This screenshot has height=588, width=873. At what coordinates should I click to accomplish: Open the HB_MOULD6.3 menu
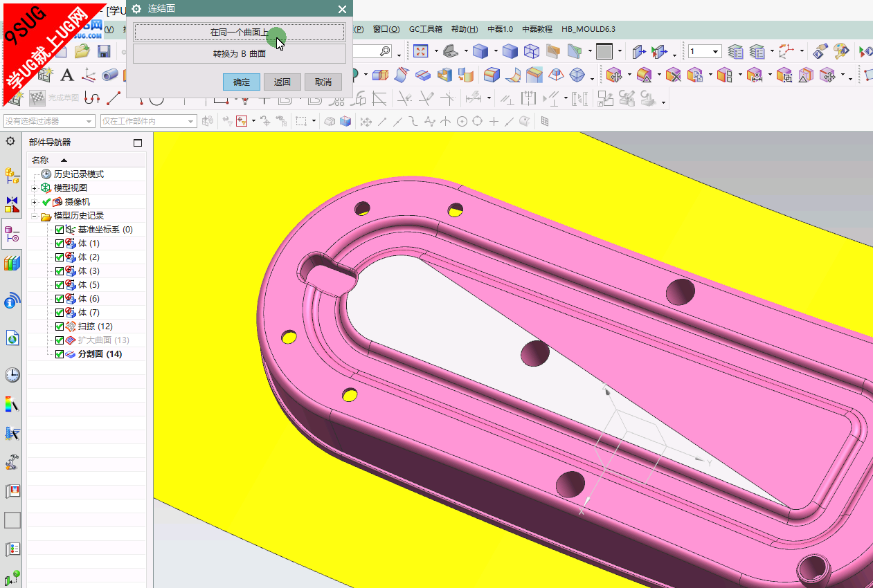588,29
